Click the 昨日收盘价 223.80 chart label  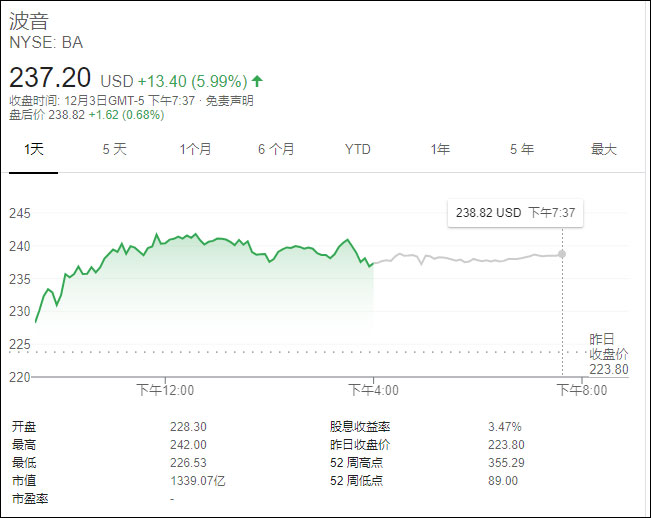[x=608, y=354]
